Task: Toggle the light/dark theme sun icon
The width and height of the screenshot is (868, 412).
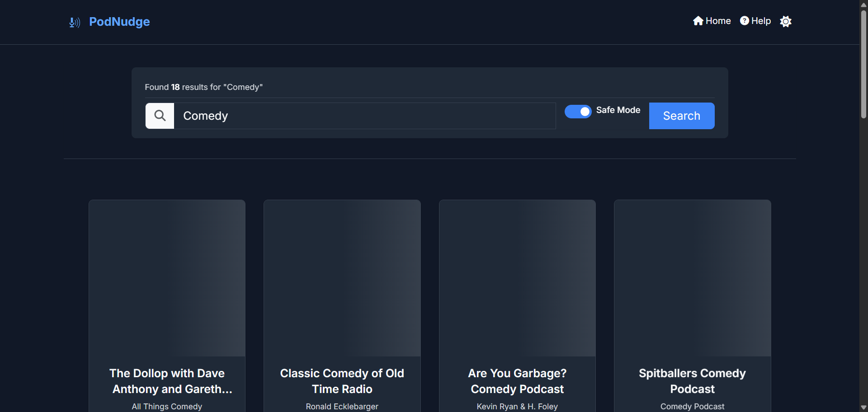Action: (x=786, y=21)
